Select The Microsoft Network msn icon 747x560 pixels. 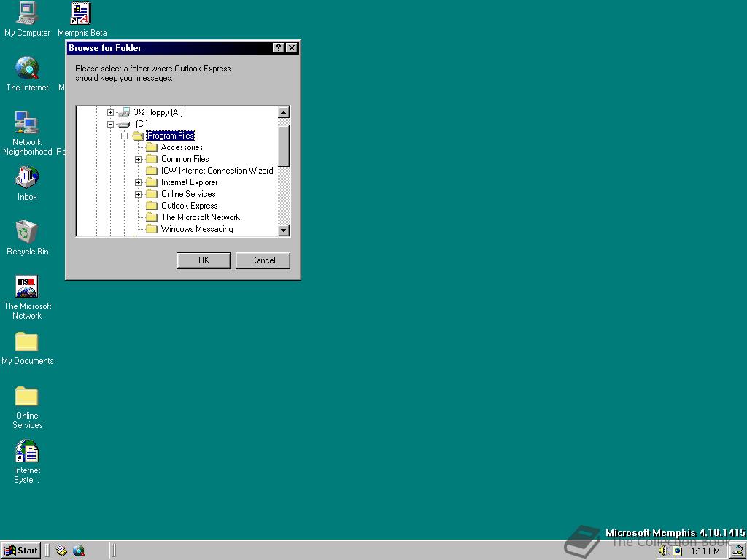[27, 287]
